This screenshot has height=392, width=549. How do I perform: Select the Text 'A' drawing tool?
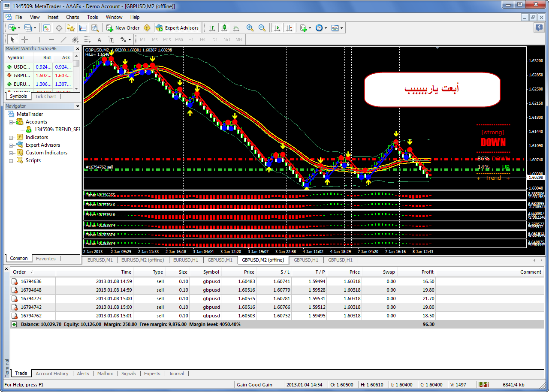pyautogui.click(x=100, y=39)
